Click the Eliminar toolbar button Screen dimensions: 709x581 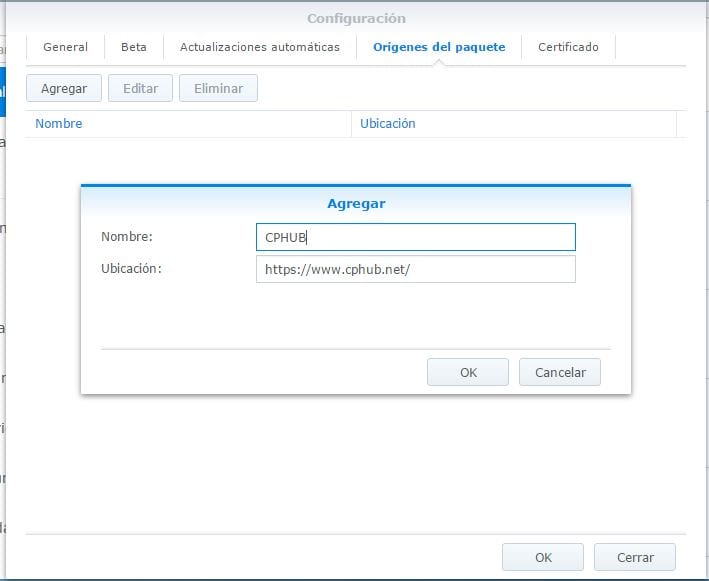(218, 88)
